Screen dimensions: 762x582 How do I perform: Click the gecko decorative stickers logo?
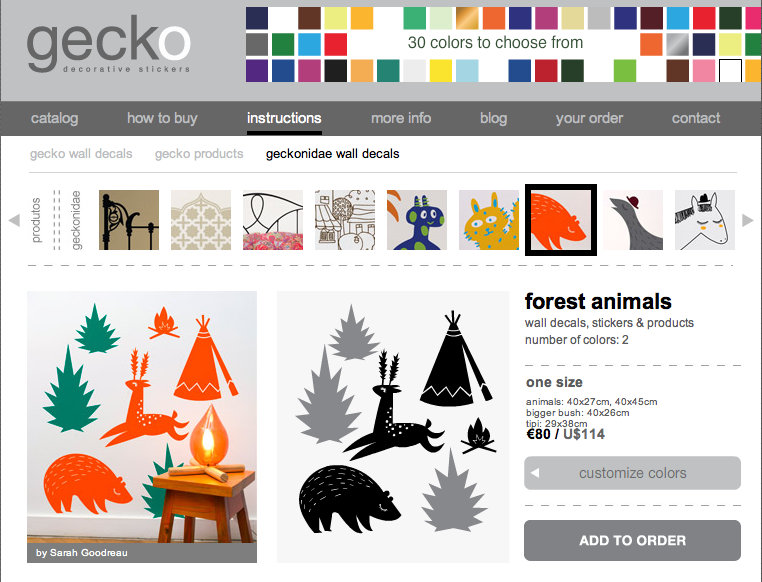coord(108,44)
